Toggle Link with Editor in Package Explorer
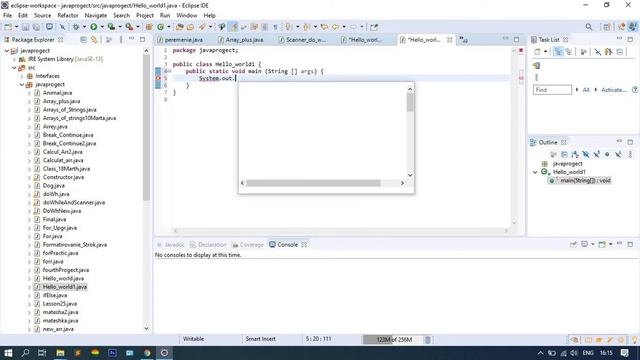The width and height of the screenshot is (640, 360). point(94,40)
